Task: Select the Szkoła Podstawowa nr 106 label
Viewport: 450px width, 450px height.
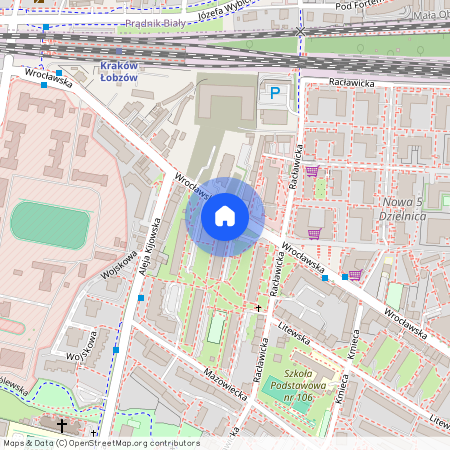Action: point(298,385)
